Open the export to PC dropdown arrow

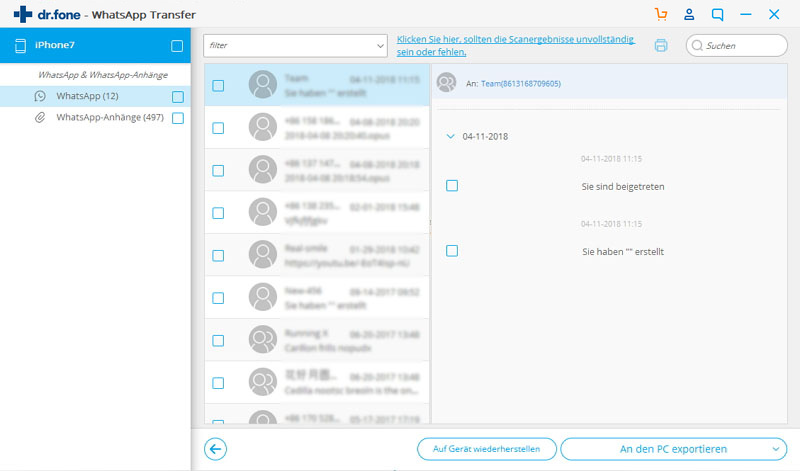tap(776, 449)
